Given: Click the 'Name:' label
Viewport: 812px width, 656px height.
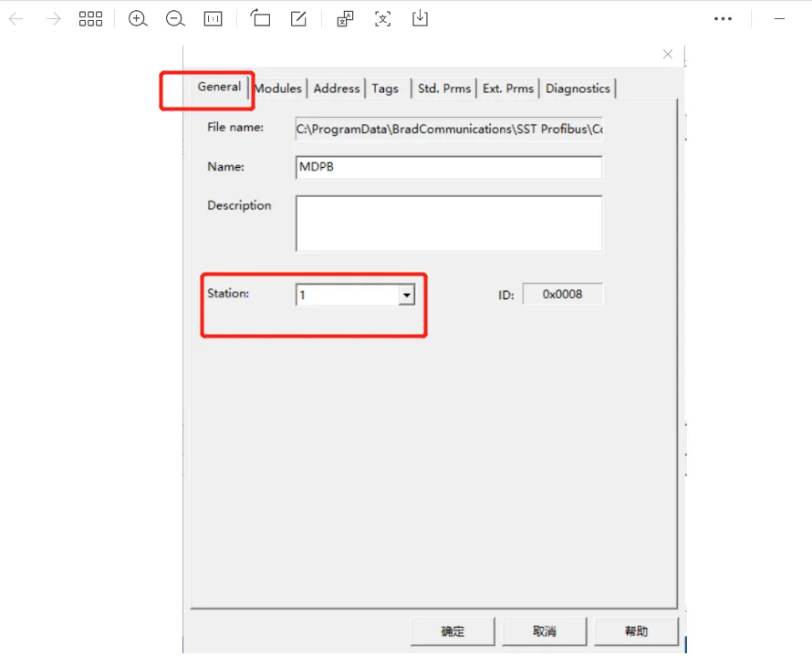Looking at the screenshot, I should [x=225, y=167].
